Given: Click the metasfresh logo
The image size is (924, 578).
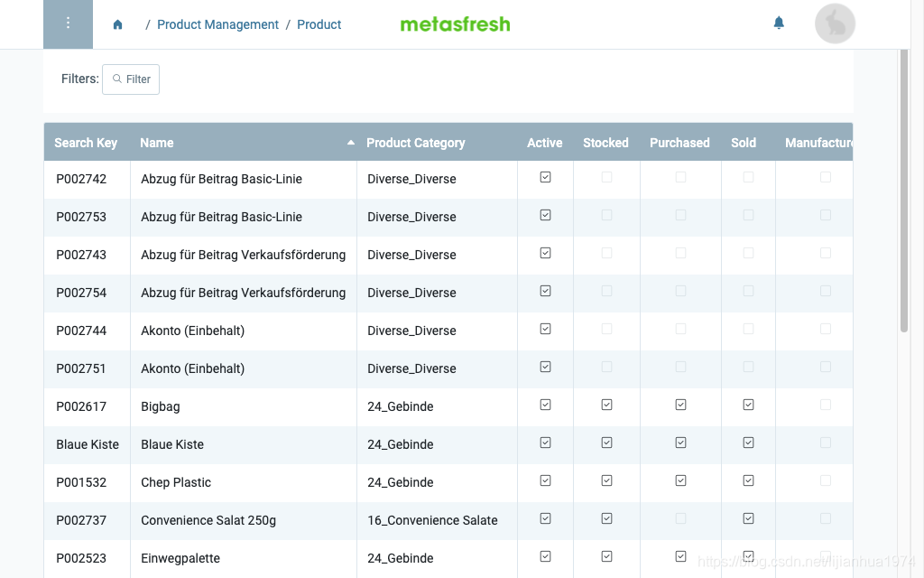Looking at the screenshot, I should pos(455,24).
